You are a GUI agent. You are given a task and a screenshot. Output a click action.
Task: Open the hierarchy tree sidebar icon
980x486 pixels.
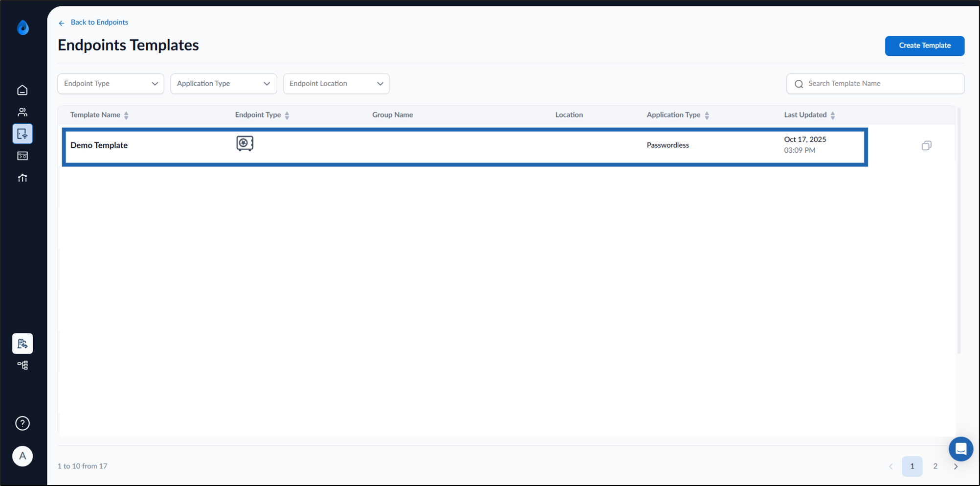[22, 365]
